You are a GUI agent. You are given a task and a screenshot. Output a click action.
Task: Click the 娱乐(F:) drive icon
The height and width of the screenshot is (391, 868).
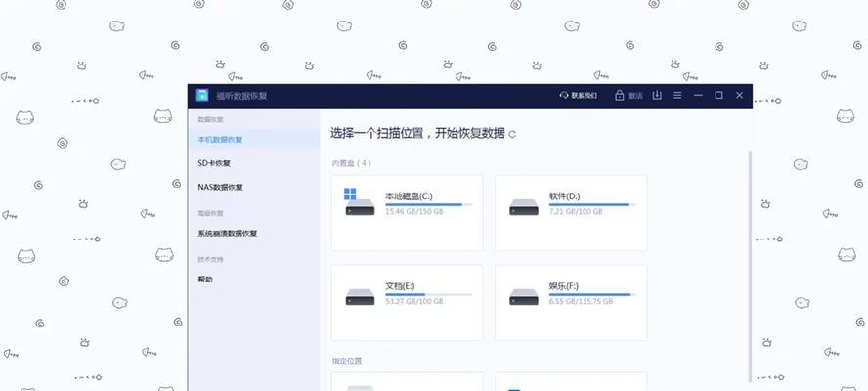click(524, 297)
